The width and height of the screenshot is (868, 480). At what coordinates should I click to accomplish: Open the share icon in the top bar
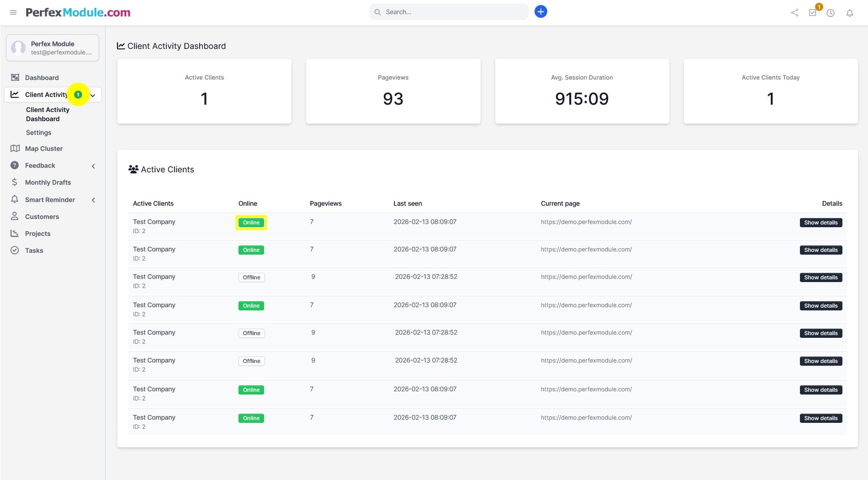coord(794,12)
